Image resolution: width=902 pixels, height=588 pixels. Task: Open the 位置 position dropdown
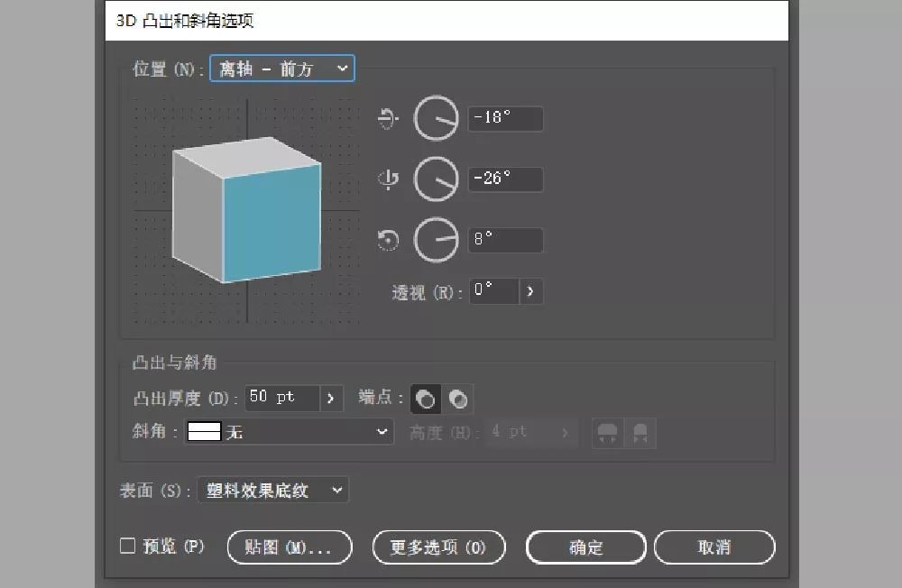pos(281,69)
